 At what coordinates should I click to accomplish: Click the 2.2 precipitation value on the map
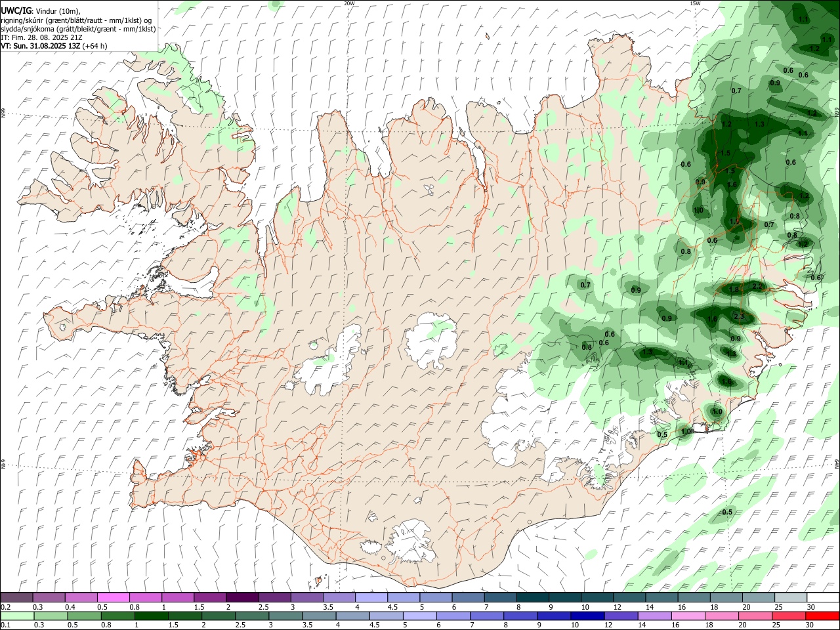(x=756, y=286)
